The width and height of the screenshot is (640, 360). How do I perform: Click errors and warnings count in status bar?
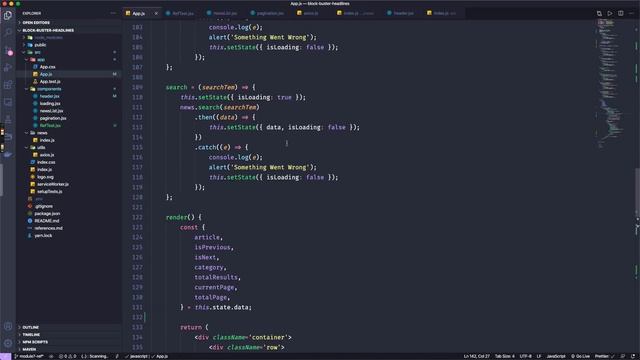(x=67, y=356)
